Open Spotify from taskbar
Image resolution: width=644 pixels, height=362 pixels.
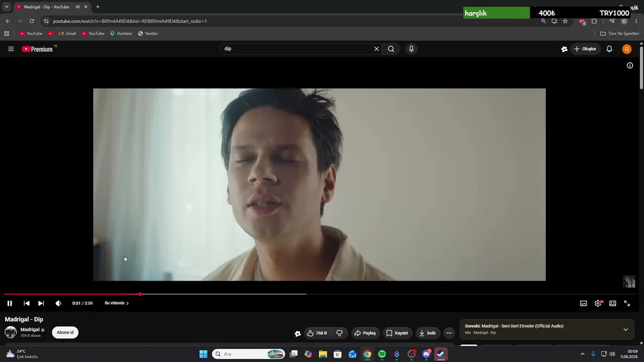(x=382, y=354)
